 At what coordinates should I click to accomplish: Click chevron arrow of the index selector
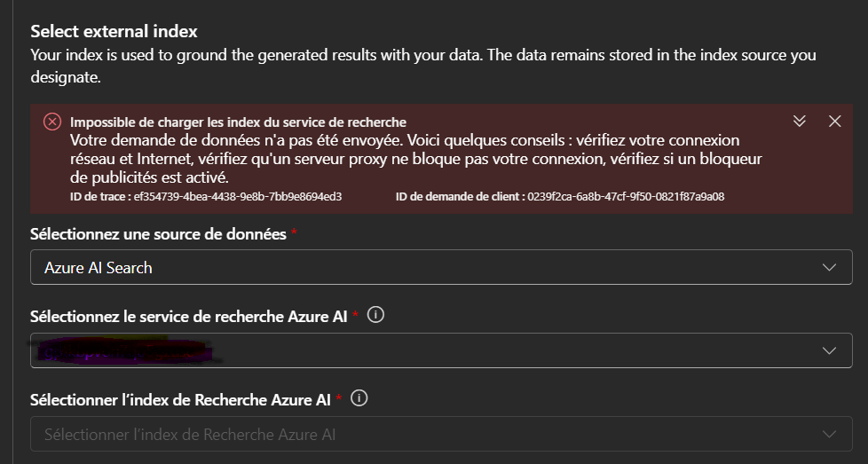tap(830, 435)
